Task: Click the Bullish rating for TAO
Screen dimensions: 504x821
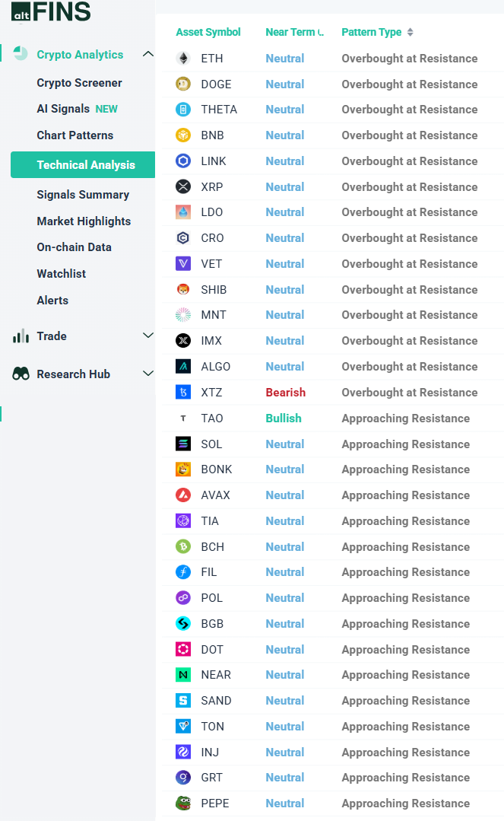Action: [284, 418]
